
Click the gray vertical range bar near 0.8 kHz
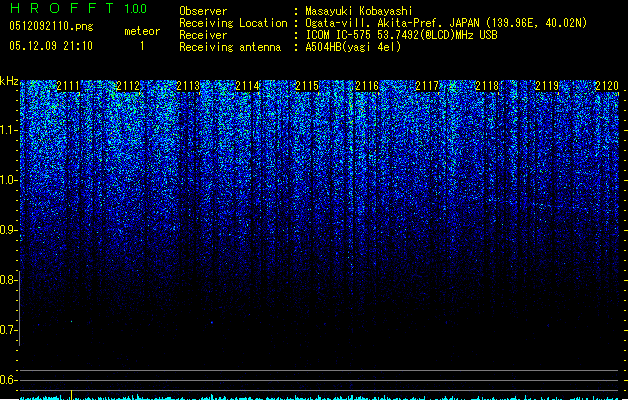(19, 308)
